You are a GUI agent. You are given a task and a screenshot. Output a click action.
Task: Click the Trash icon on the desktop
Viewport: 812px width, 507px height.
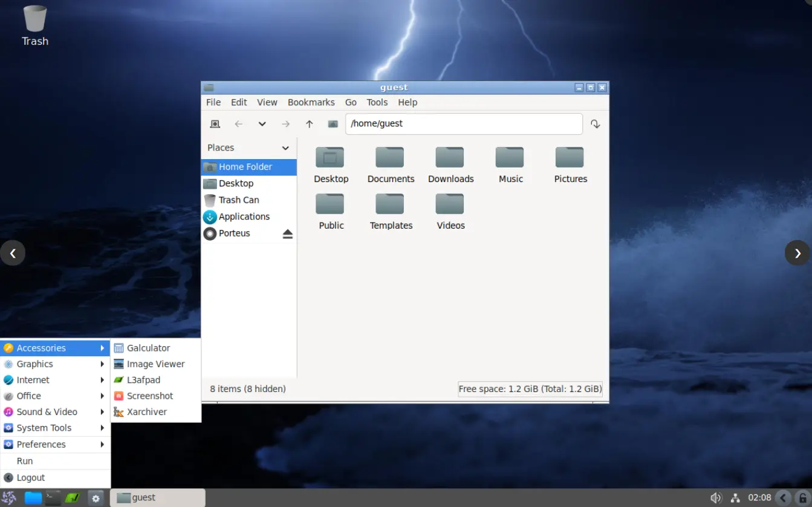(x=35, y=25)
